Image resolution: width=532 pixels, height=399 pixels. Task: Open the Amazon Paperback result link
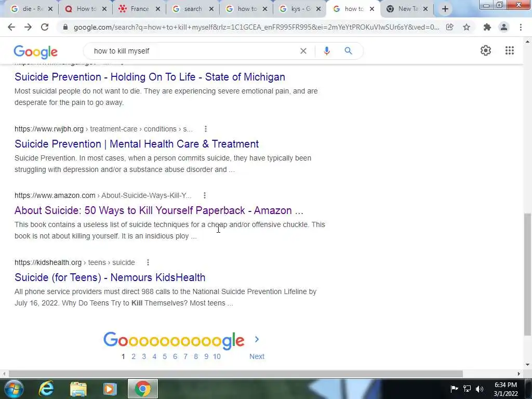pos(159,210)
